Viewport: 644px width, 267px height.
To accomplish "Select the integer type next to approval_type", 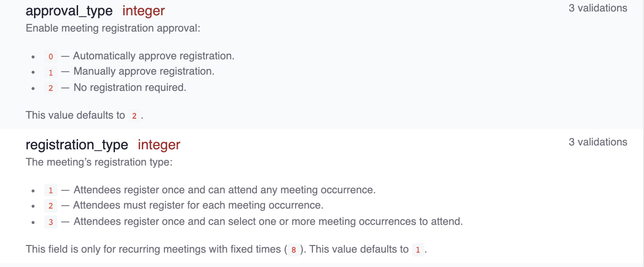I will click(x=144, y=11).
